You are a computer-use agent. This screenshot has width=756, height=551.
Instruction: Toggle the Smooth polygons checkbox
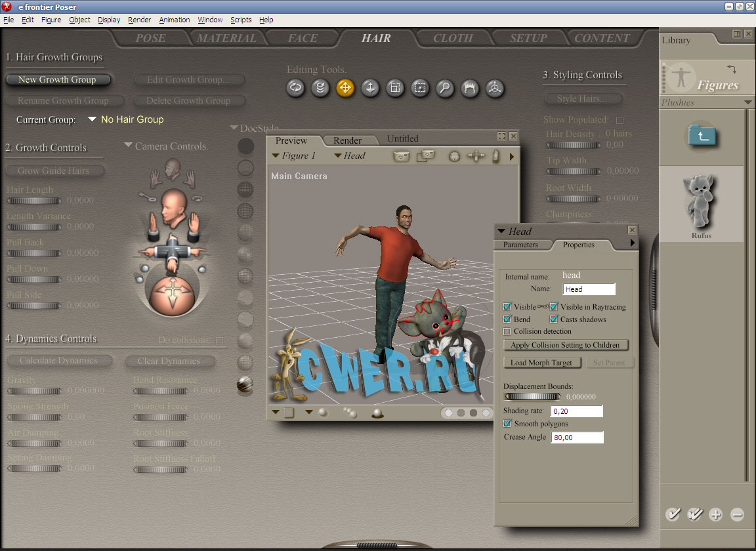[x=507, y=424]
